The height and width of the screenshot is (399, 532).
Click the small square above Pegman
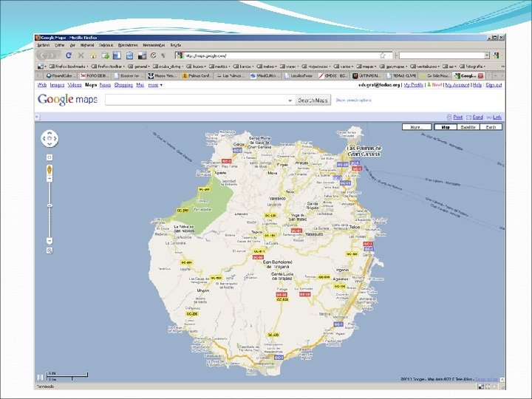click(50, 157)
